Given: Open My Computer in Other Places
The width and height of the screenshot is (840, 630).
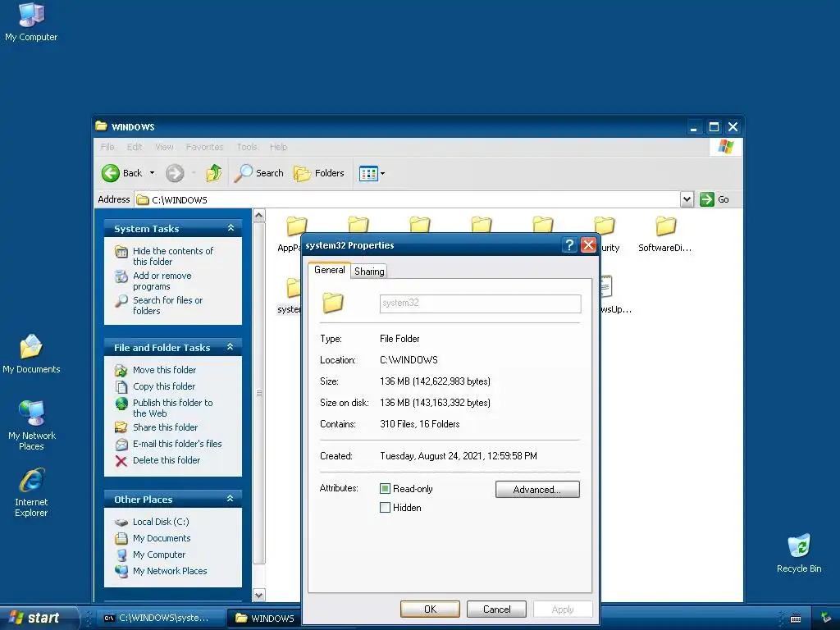Looking at the screenshot, I should point(158,555).
